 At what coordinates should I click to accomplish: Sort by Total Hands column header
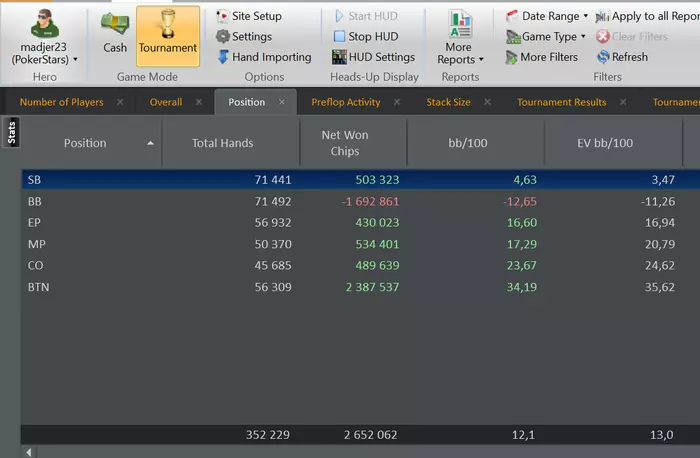coord(222,143)
